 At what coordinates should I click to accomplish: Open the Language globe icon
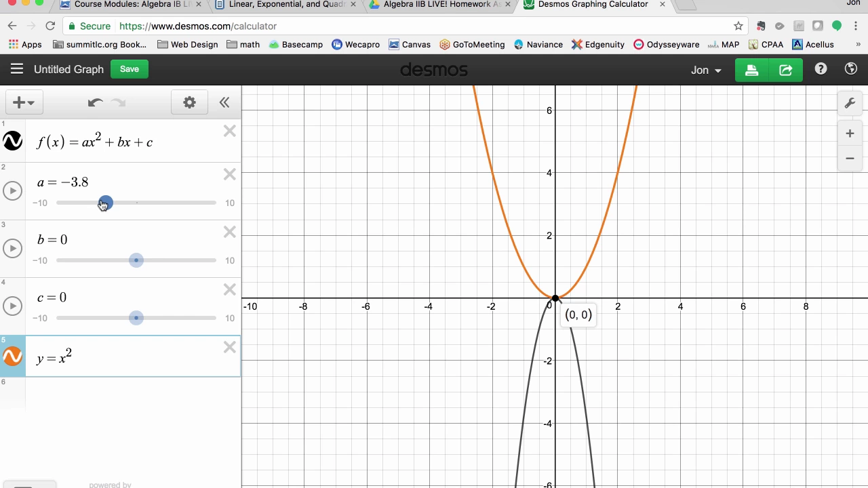tap(851, 69)
